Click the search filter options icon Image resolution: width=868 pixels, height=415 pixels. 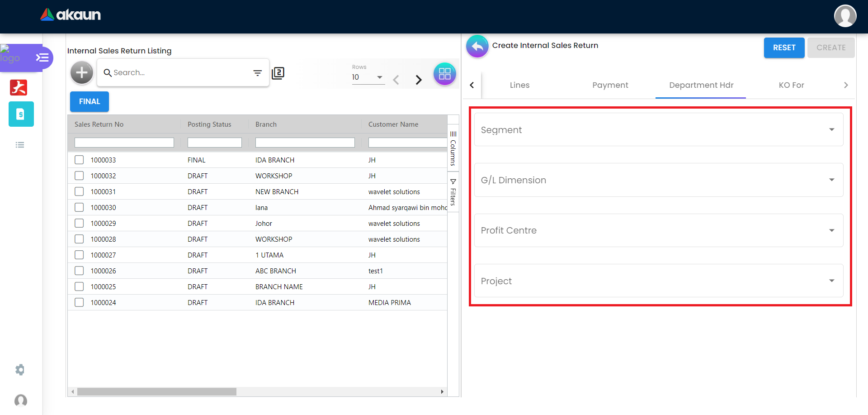[257, 73]
